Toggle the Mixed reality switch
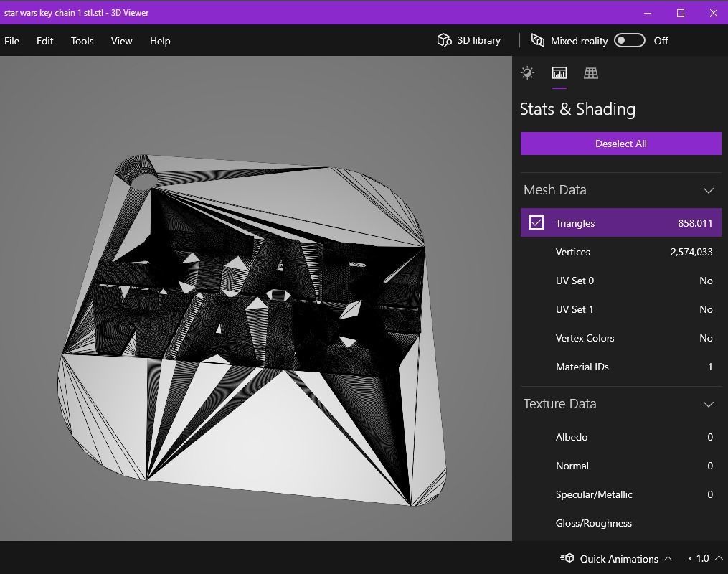Viewport: 728px width, 574px height. (629, 40)
